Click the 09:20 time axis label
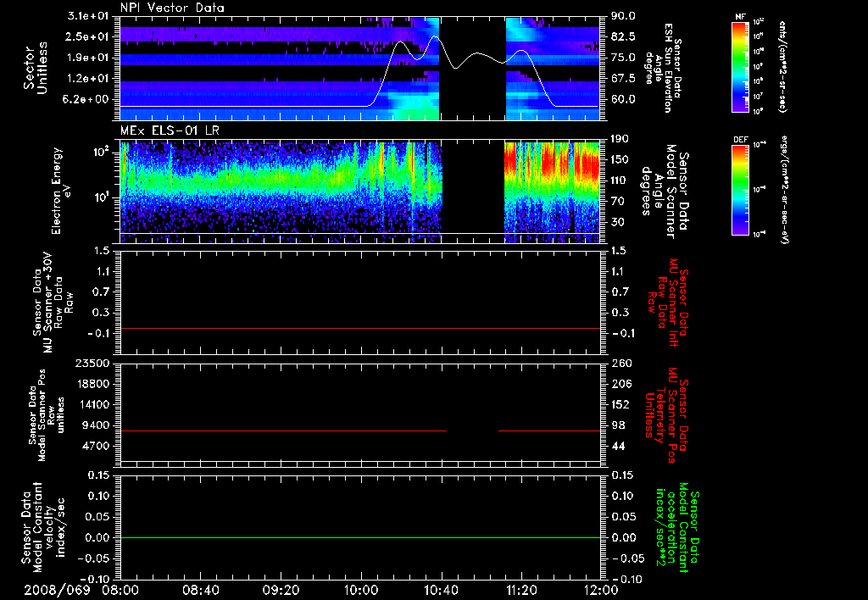Screen dimensions: 868x600 pyautogui.click(x=281, y=590)
